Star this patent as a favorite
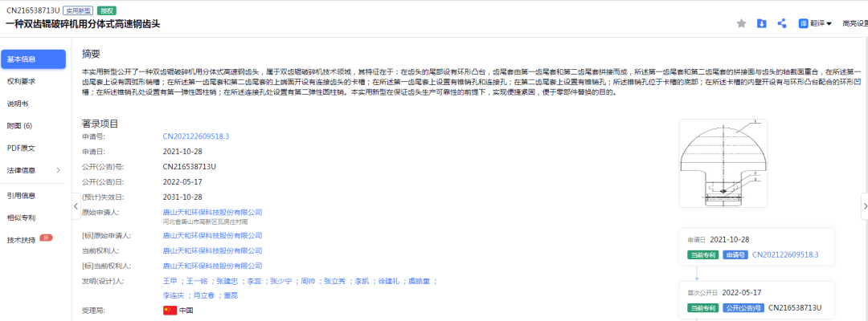Image resolution: width=868 pixels, height=321 pixels. coord(741,23)
